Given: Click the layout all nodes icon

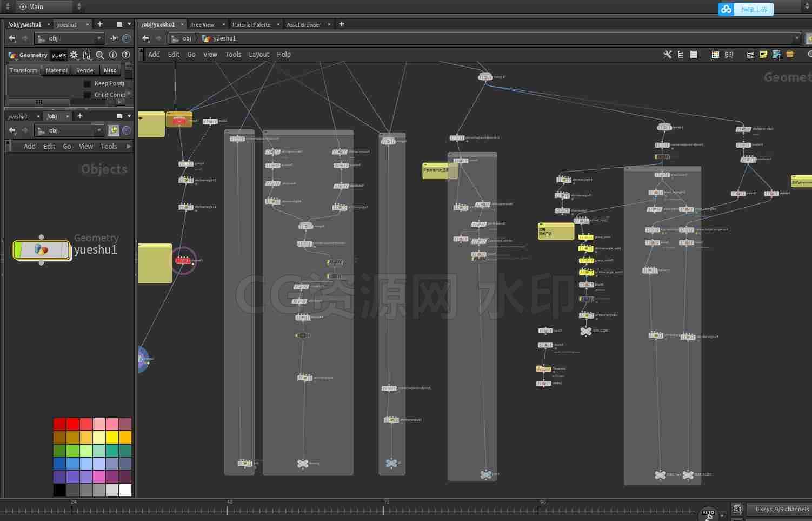Looking at the screenshot, I should pyautogui.click(x=750, y=55).
